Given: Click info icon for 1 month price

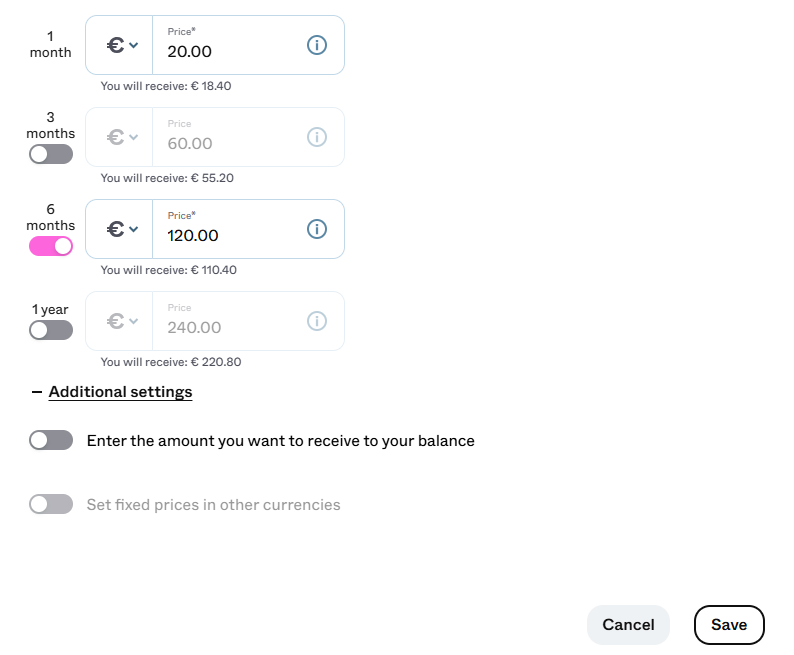Looking at the screenshot, I should tap(316, 45).
